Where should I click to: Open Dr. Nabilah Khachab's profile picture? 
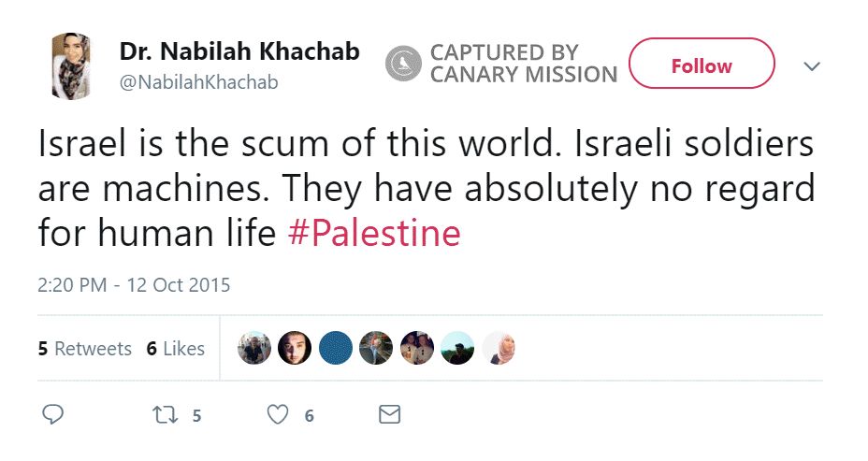[71, 65]
